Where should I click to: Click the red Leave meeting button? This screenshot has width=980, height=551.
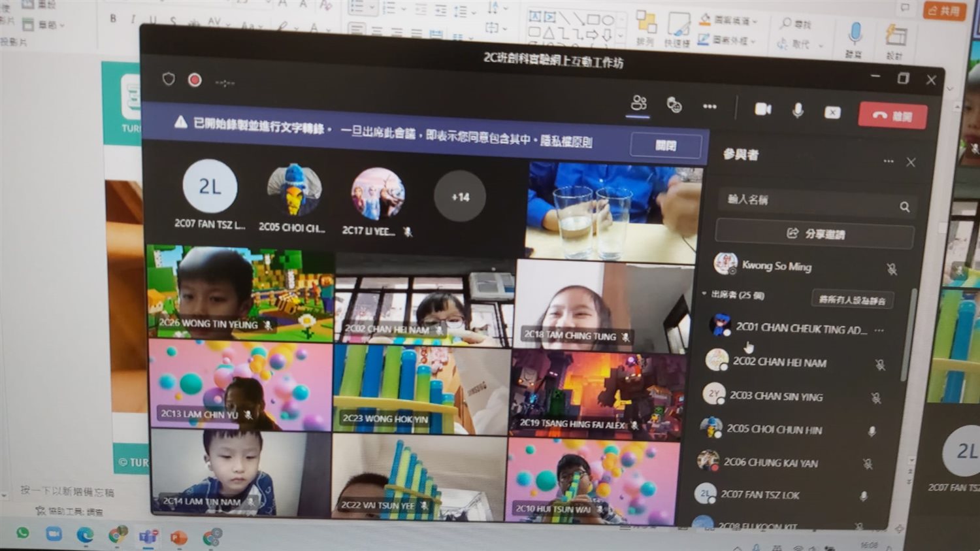[x=892, y=116]
